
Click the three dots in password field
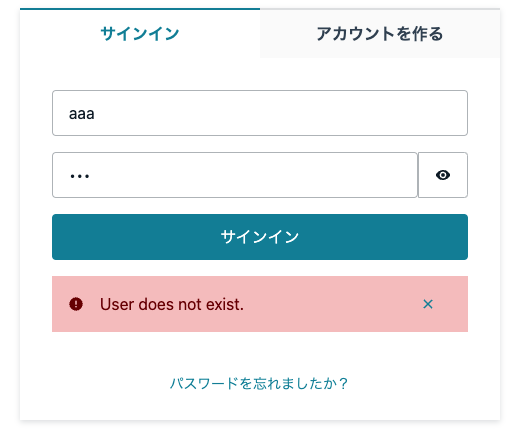point(80,176)
